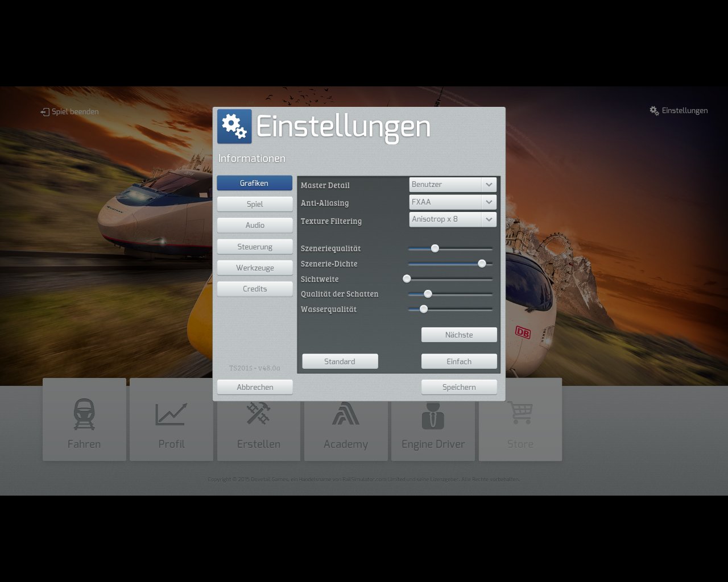Select the Werkzeuge settings tab
Screen dimensions: 728x582
pyautogui.click(x=255, y=268)
